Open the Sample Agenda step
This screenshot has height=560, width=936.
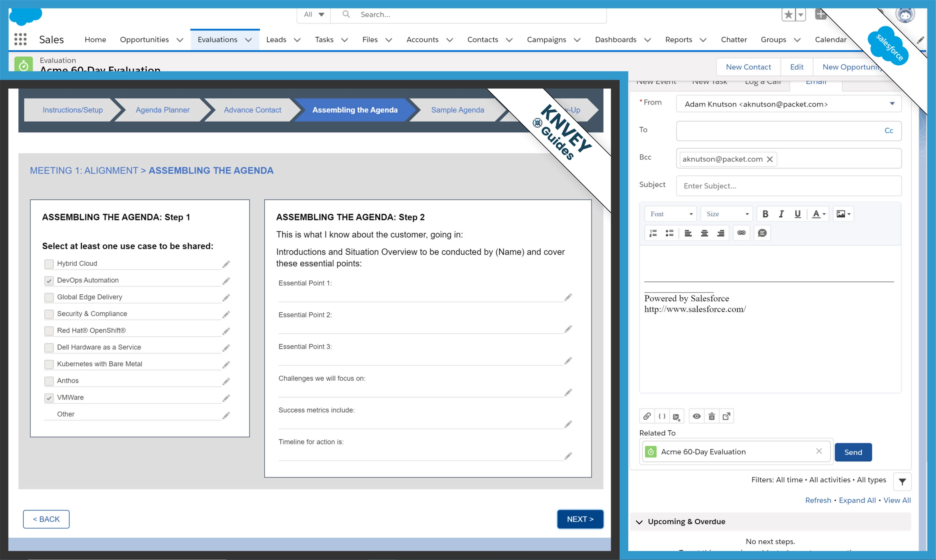[x=457, y=110]
